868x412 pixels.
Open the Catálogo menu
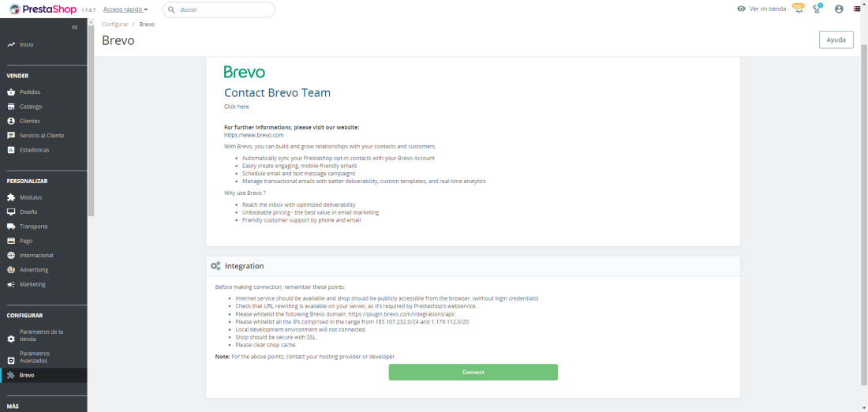[31, 107]
